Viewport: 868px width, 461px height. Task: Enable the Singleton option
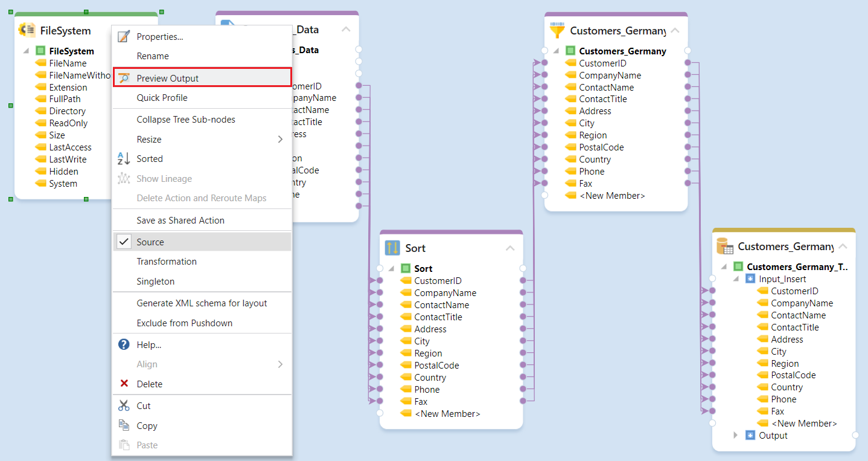click(155, 282)
